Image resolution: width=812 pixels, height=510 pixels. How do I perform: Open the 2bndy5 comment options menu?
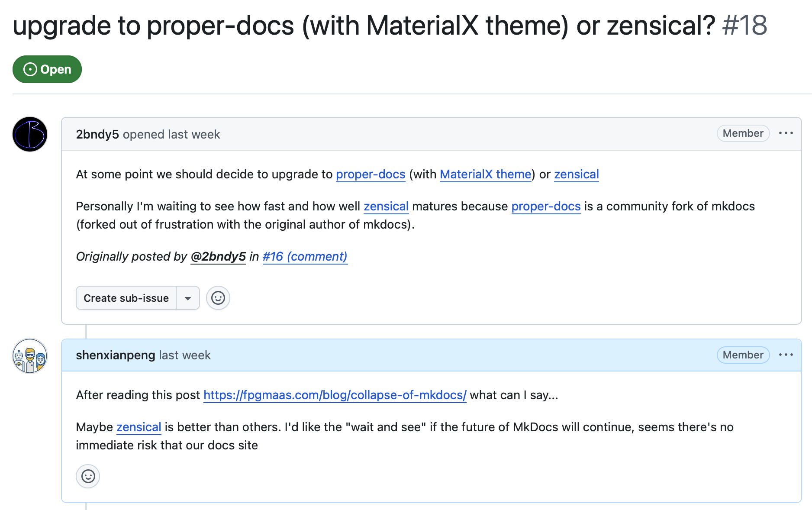click(x=786, y=133)
